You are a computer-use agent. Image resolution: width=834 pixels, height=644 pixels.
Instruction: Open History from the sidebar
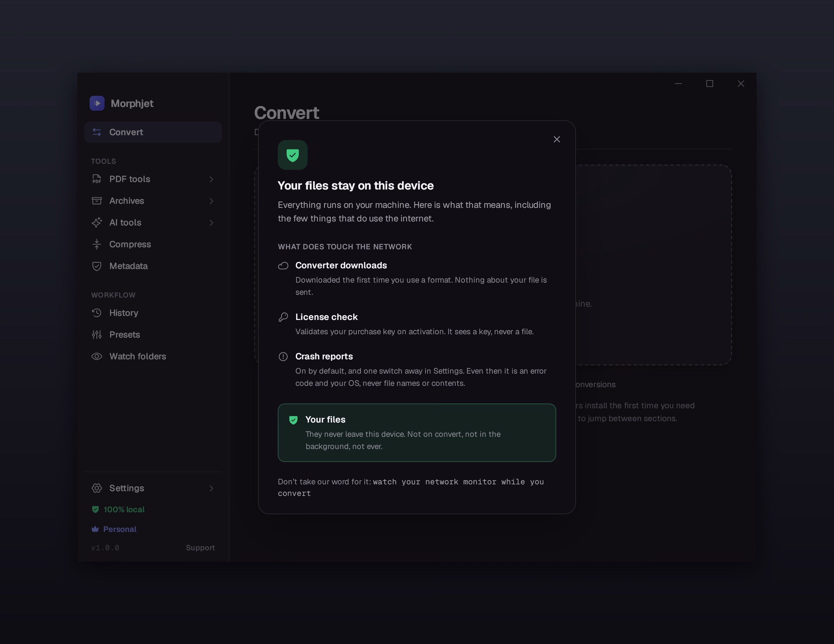(x=153, y=313)
